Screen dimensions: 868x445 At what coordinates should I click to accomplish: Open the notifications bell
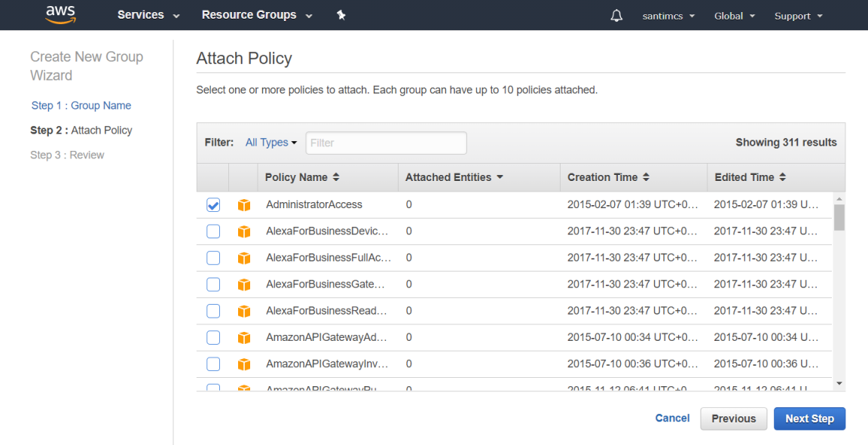[616, 16]
